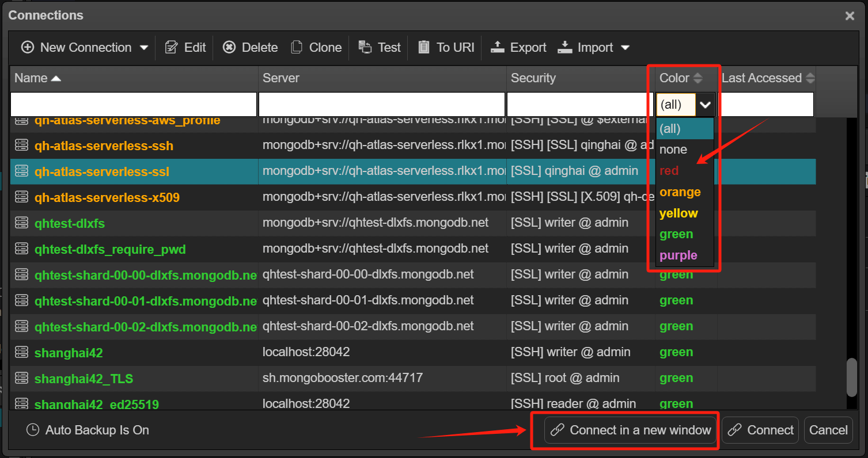This screenshot has height=458, width=868.
Task: Focus the Name filter input field
Action: (x=134, y=104)
